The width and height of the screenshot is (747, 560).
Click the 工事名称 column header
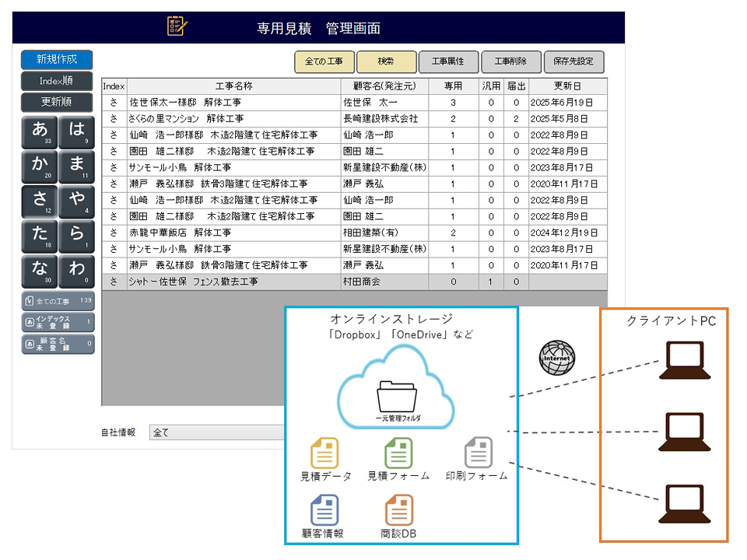[x=234, y=86]
